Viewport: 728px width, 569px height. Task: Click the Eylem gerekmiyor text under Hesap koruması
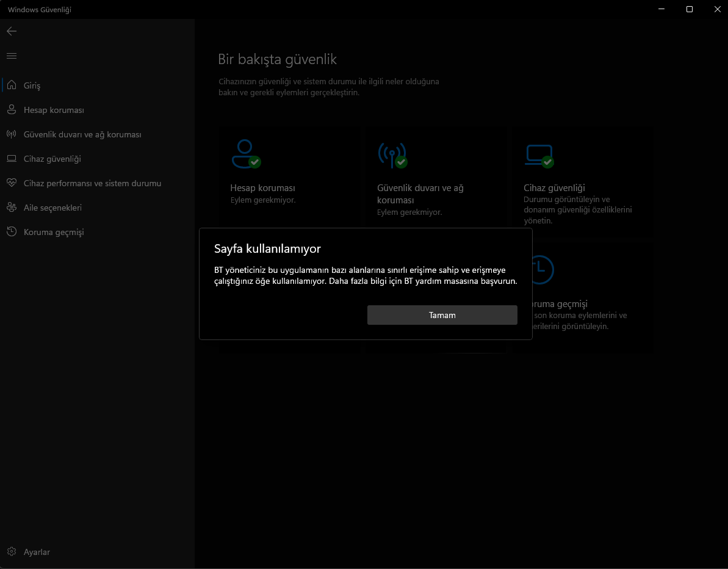coord(263,200)
